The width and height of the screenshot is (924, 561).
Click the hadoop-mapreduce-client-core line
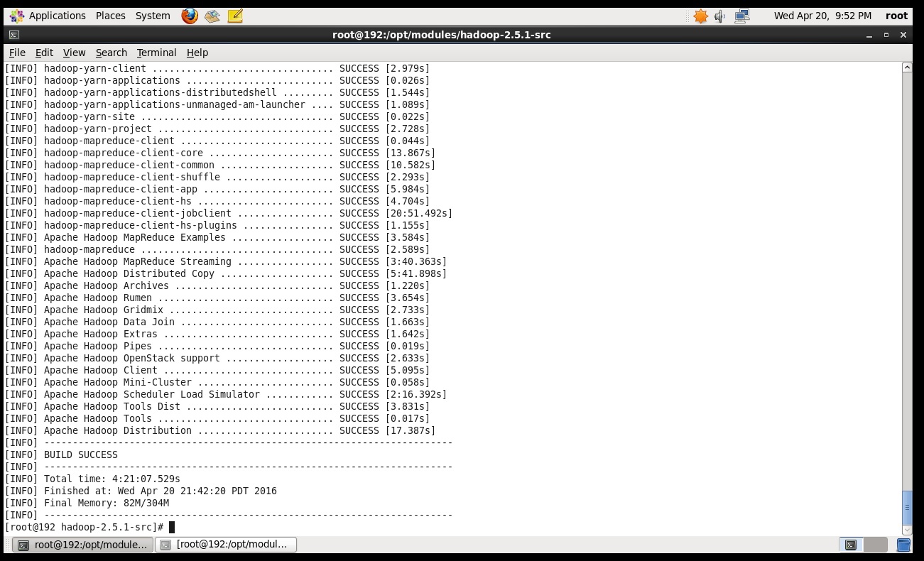pyautogui.click(x=220, y=153)
